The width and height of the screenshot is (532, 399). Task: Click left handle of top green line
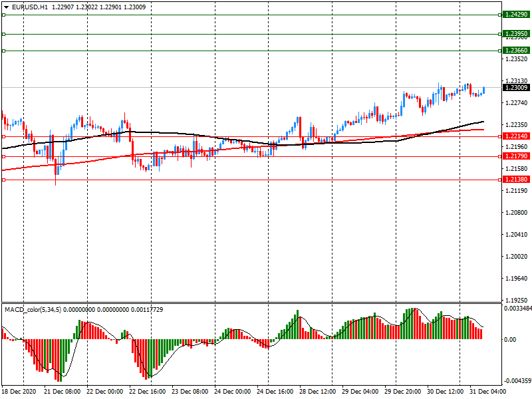click(3, 14)
